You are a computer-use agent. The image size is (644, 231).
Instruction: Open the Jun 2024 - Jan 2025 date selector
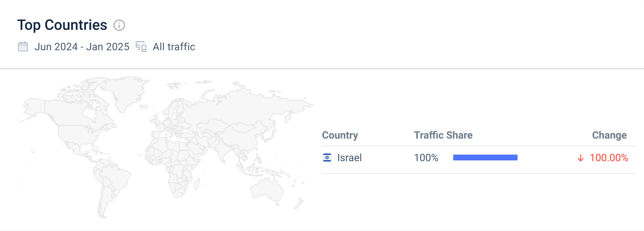82,47
